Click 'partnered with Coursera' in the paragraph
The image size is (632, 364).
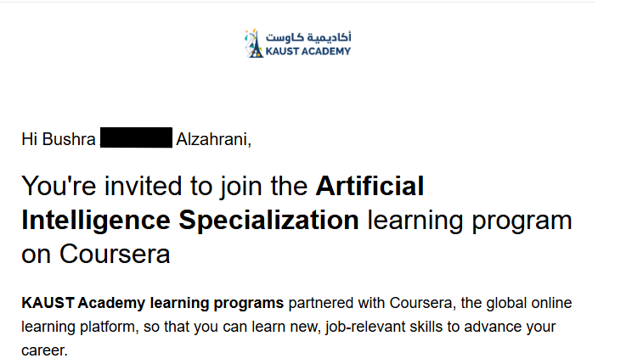[370, 303]
